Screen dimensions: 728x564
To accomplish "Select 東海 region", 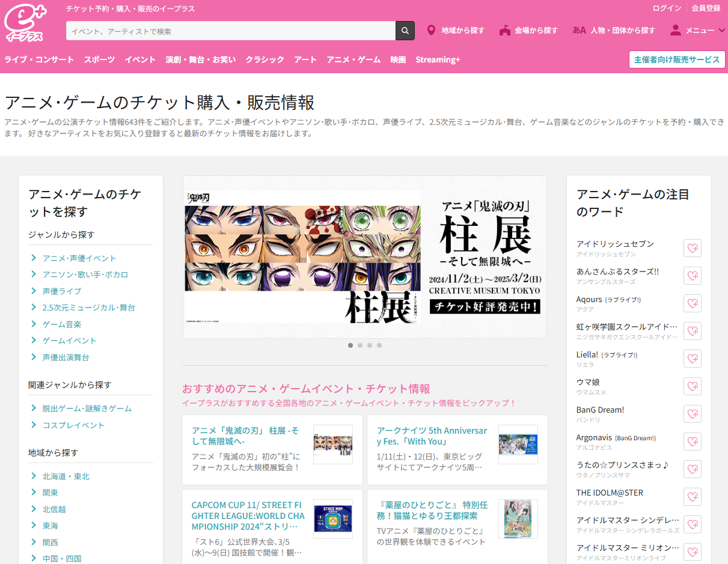I will (50, 526).
